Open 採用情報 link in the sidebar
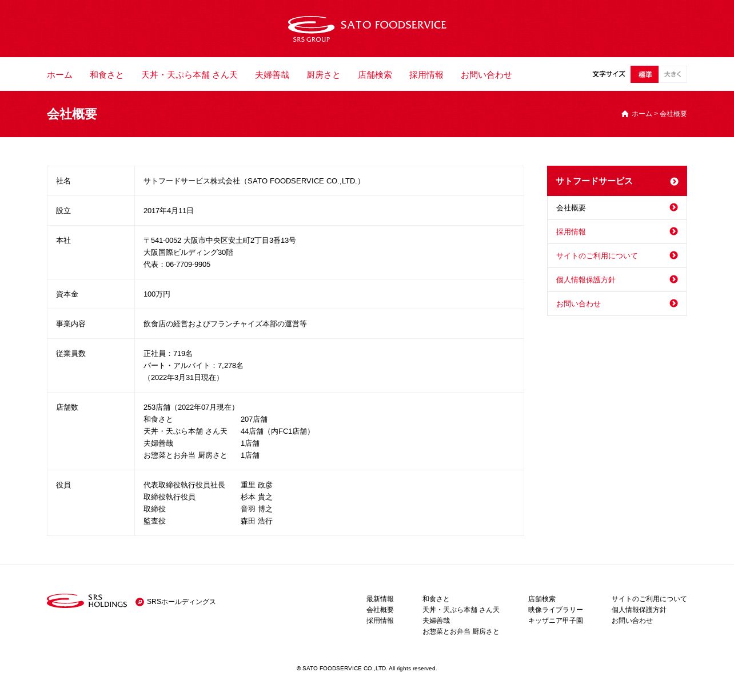Screen dimensions: 734x700 (617, 232)
